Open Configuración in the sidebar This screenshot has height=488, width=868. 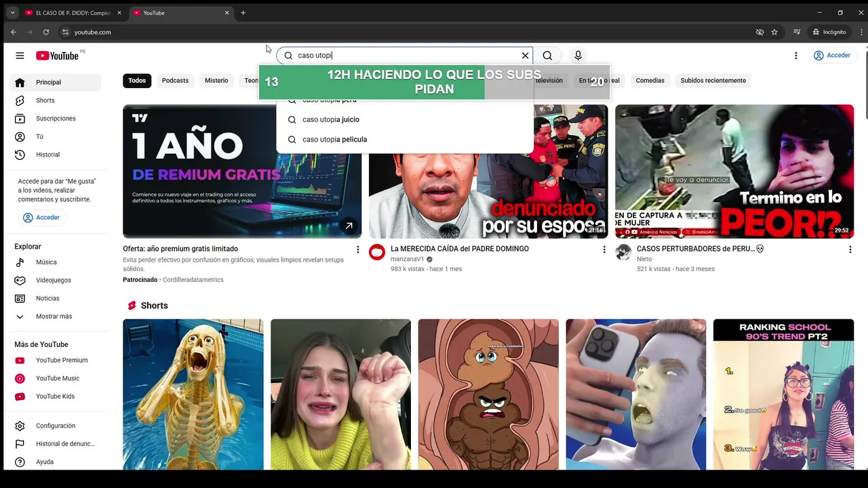click(x=56, y=426)
